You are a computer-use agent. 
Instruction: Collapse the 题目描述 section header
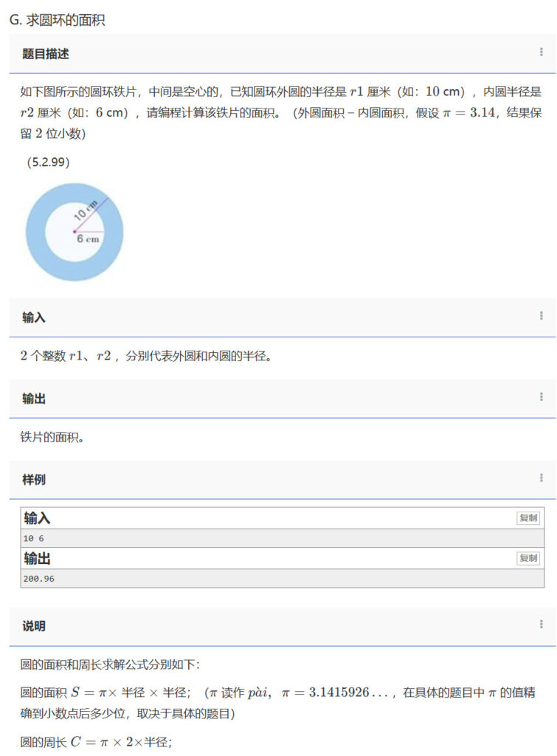click(46, 54)
